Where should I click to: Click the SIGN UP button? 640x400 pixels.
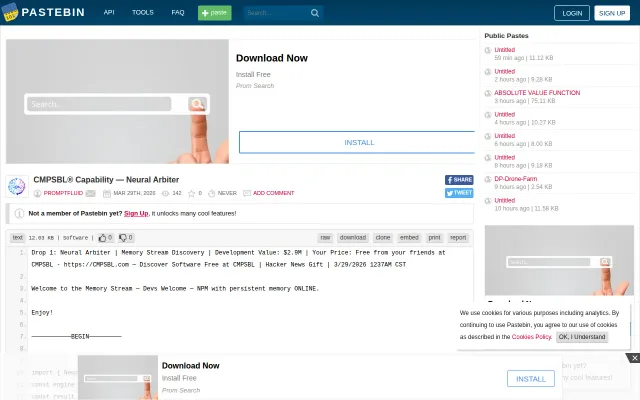(612, 13)
